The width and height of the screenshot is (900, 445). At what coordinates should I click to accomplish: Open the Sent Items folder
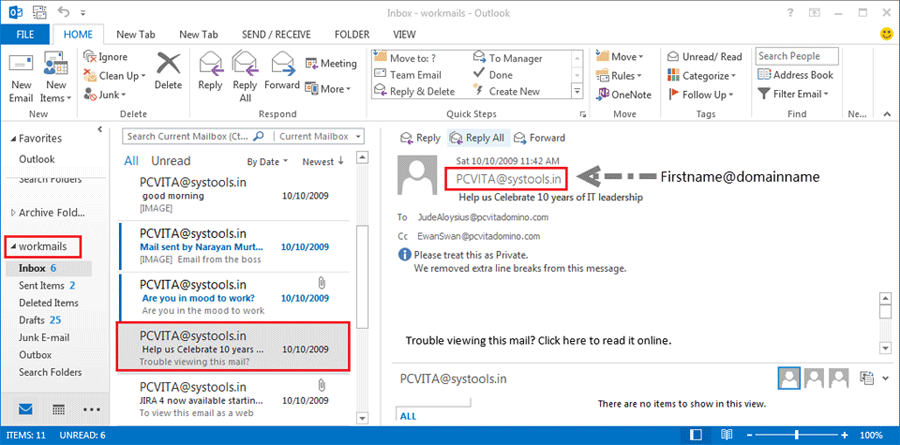tap(48, 285)
